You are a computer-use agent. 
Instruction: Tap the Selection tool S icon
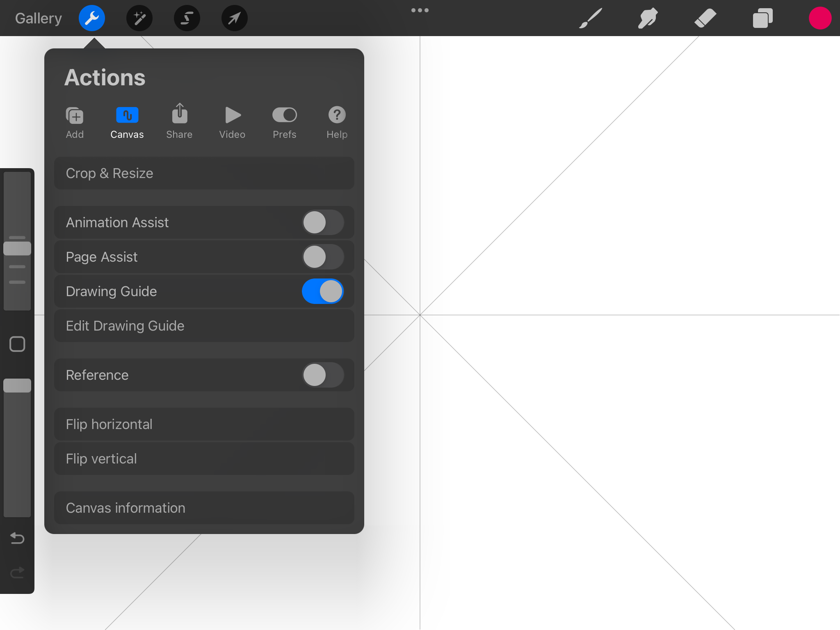(187, 18)
